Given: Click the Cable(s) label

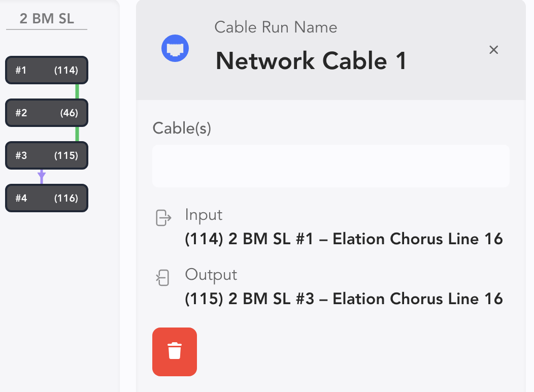Looking at the screenshot, I should pyautogui.click(x=182, y=128).
